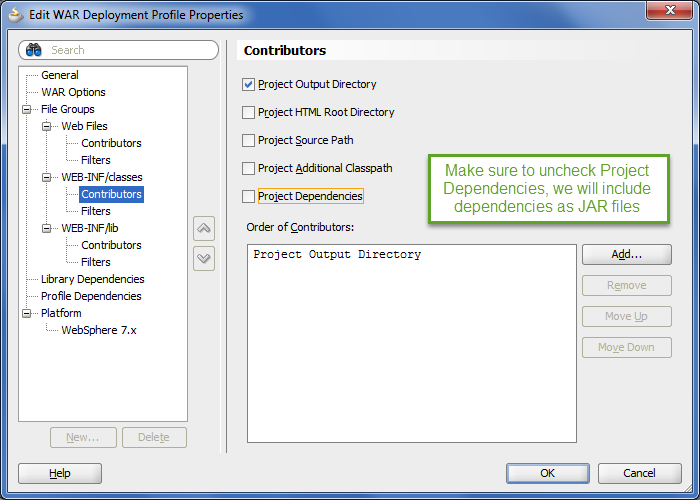Cancel the deployment profile dialog

click(x=639, y=473)
